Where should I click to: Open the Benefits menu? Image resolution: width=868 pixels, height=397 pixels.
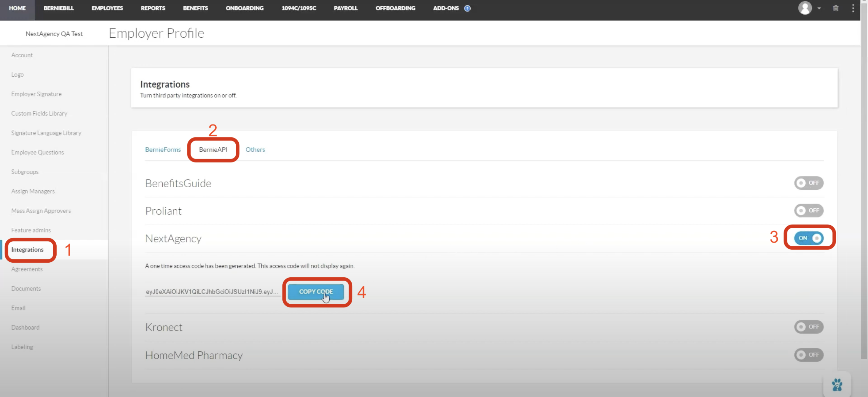[x=195, y=8]
